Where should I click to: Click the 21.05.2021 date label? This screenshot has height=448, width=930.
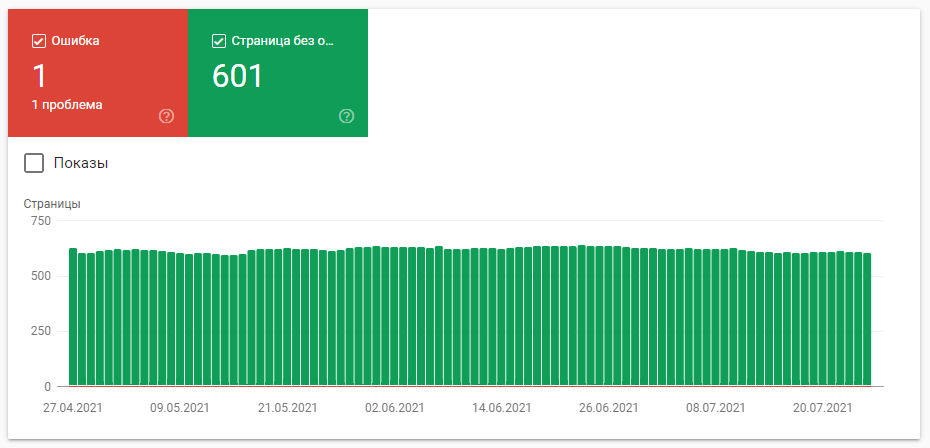tap(287, 408)
